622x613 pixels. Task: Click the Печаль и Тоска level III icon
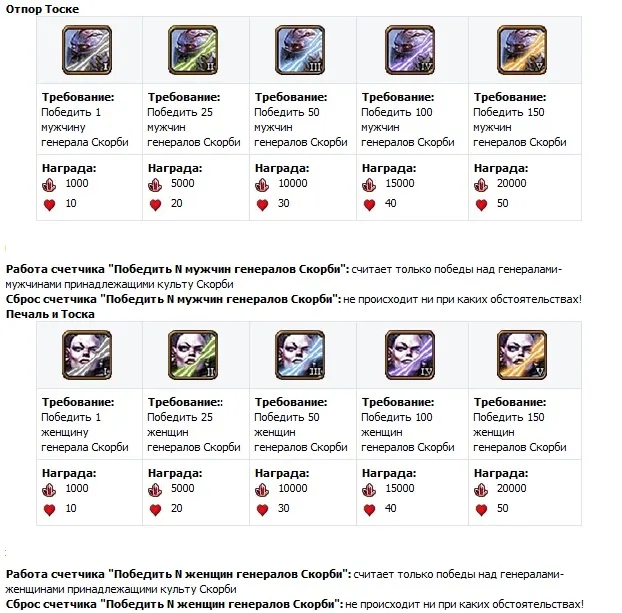click(x=301, y=355)
